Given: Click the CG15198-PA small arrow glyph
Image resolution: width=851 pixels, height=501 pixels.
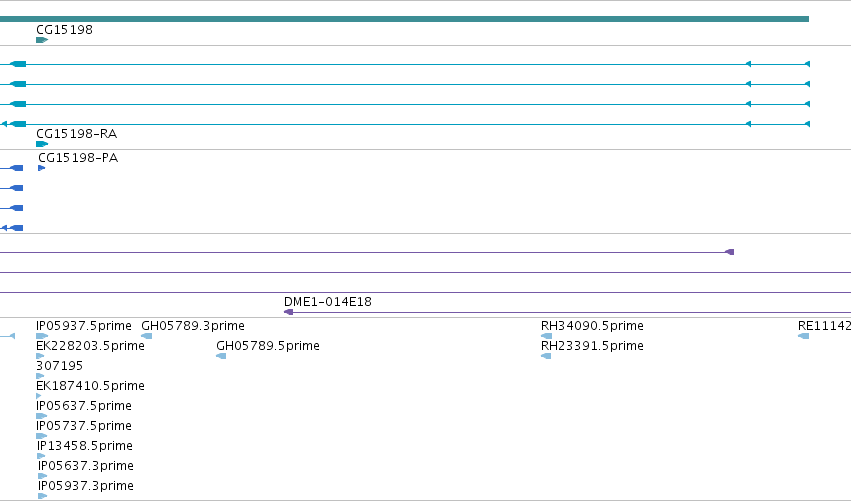Looking at the screenshot, I should tap(41, 168).
